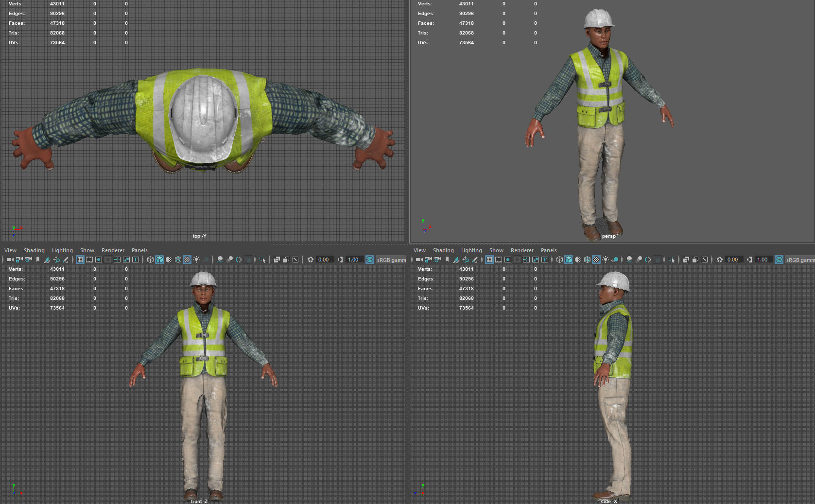Click Image Plane icon in front panel toolbar
The height and width of the screenshot is (504, 815).
47,260
